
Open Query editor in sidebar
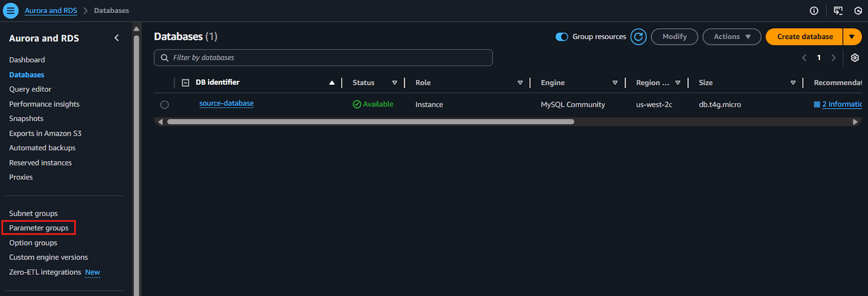(30, 89)
